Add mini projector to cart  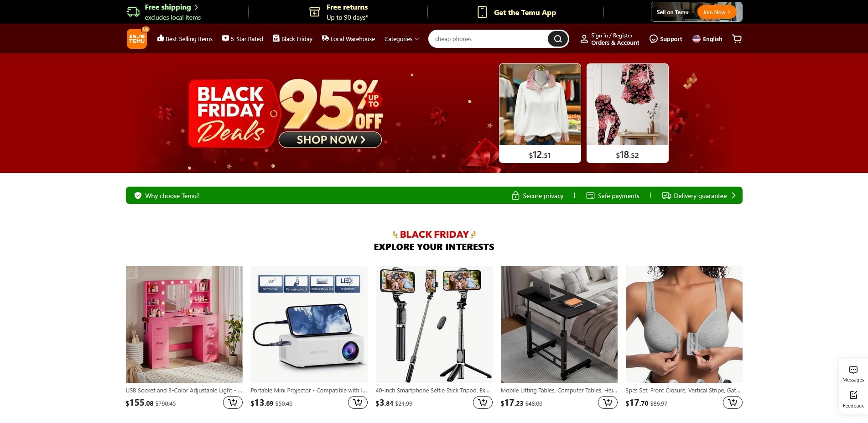pyautogui.click(x=358, y=402)
